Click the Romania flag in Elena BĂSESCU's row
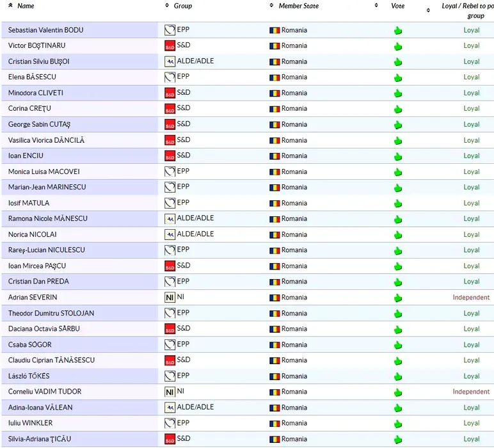This screenshot has width=494, height=448. coord(275,77)
